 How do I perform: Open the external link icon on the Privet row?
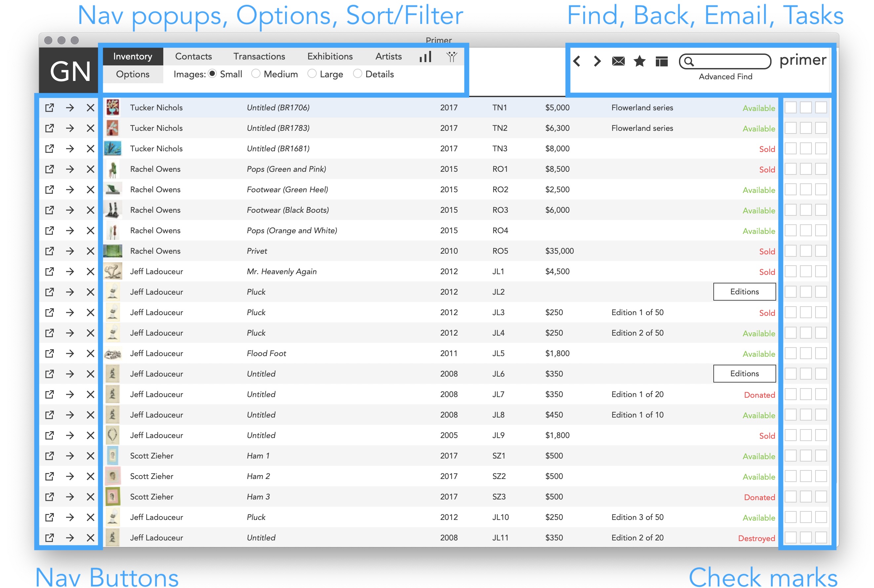click(x=49, y=251)
